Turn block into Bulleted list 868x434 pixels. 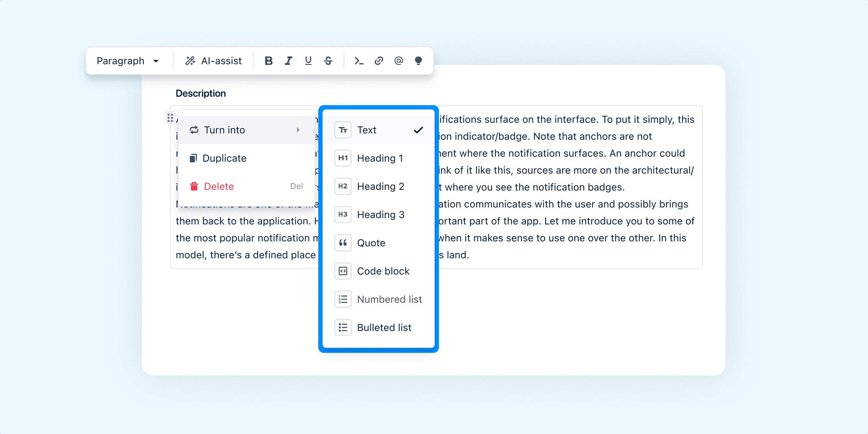point(379,327)
